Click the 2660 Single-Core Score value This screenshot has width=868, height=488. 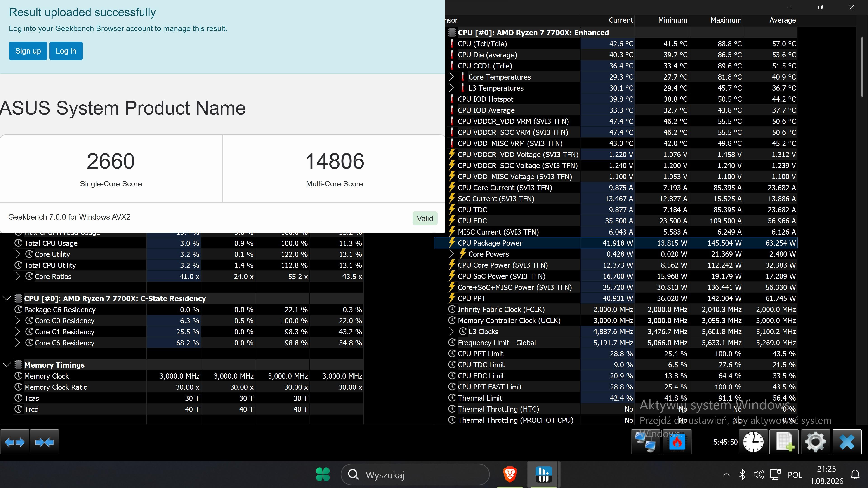click(111, 161)
